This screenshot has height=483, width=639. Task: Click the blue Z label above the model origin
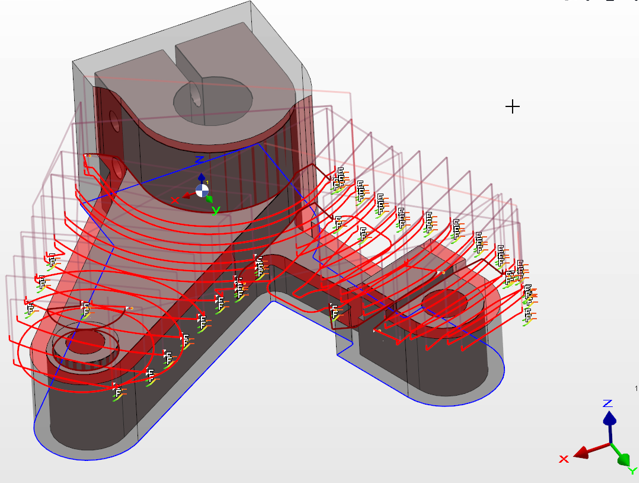coord(199,160)
